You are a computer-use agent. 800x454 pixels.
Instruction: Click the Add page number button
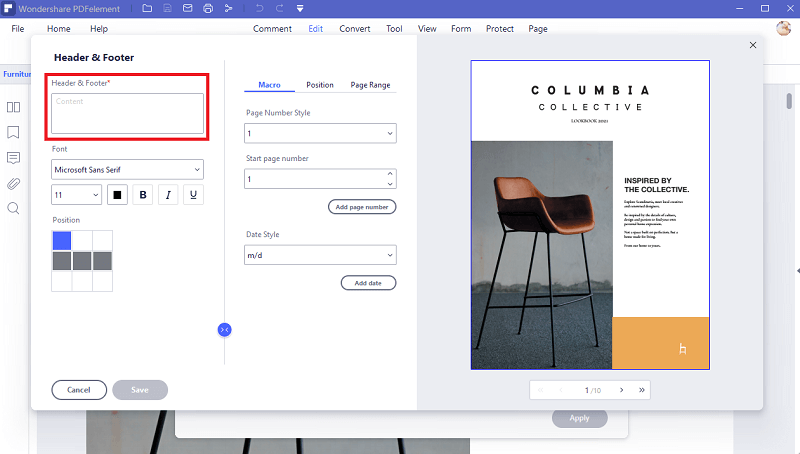point(362,207)
